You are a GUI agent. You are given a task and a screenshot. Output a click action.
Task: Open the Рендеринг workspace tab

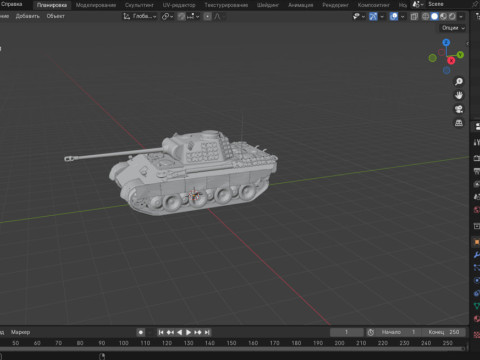(x=335, y=5)
